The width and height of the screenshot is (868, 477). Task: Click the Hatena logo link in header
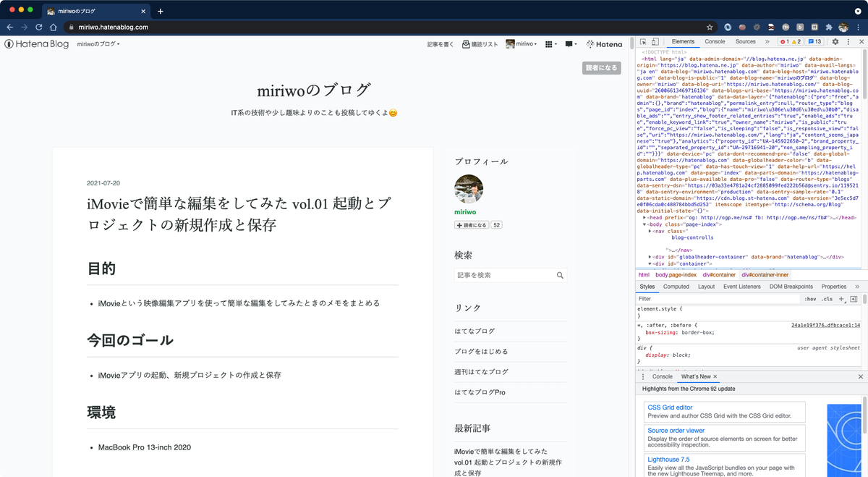pyautogui.click(x=605, y=44)
